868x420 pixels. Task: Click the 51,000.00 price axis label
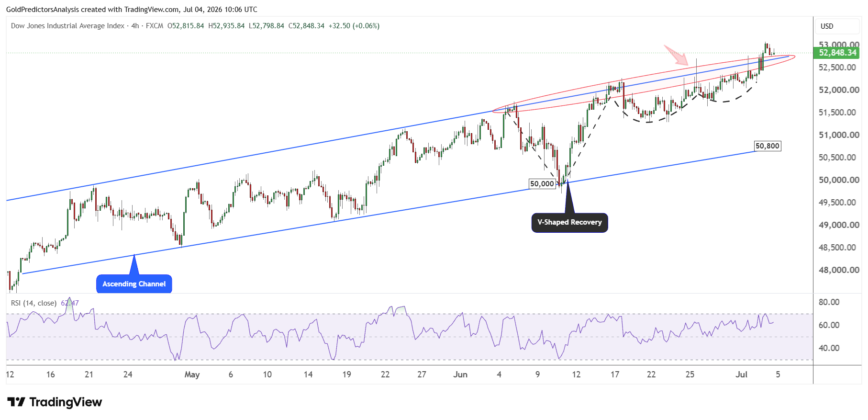(x=839, y=135)
